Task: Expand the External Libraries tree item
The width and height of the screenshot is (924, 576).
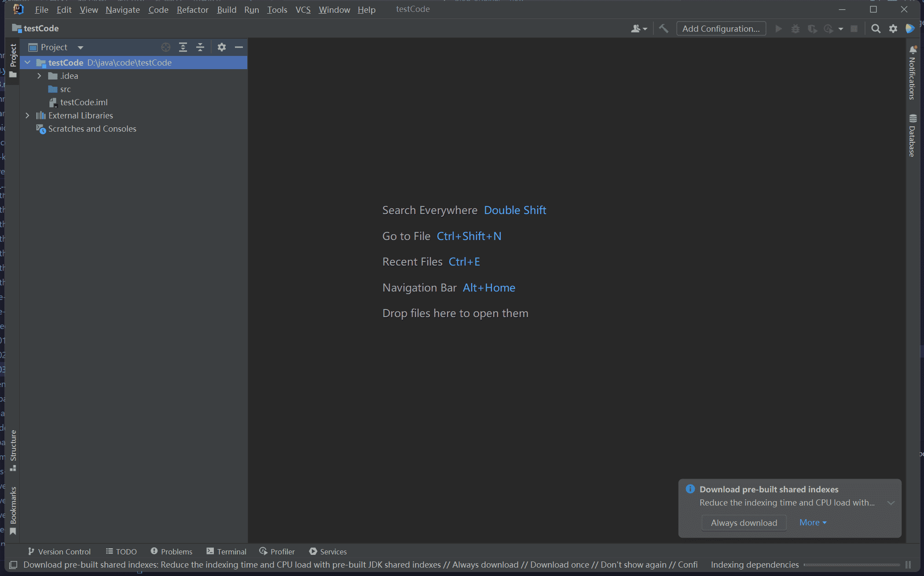Action: pyautogui.click(x=26, y=115)
